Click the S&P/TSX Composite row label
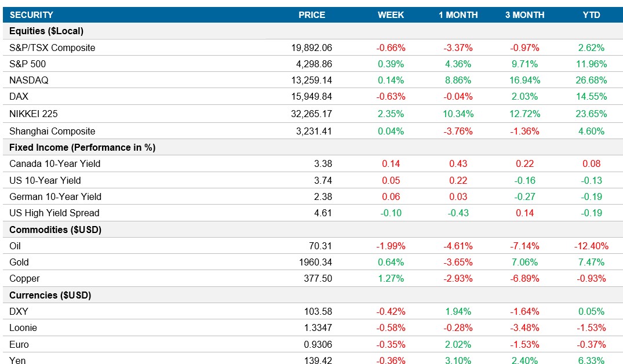623x364 pixels. (x=52, y=48)
